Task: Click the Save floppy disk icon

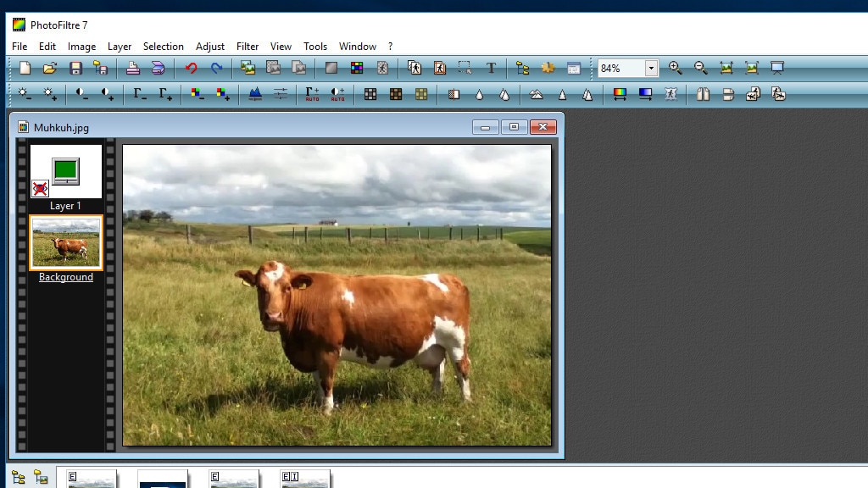Action: pos(75,68)
